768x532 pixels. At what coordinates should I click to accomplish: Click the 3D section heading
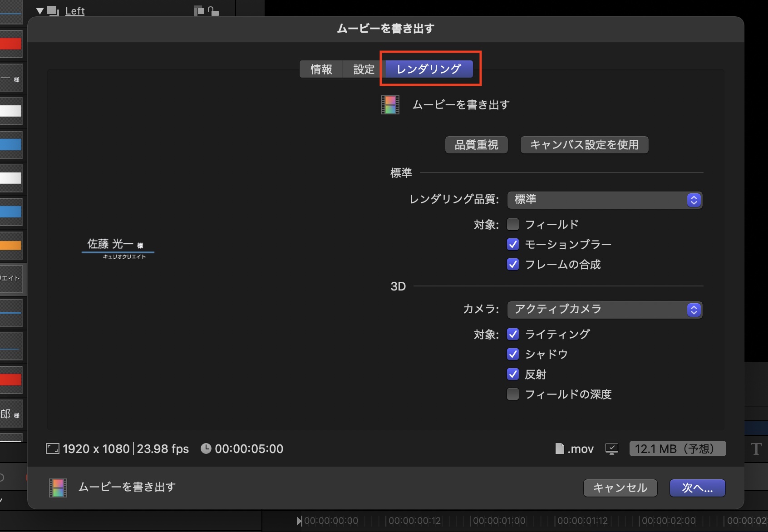(398, 286)
